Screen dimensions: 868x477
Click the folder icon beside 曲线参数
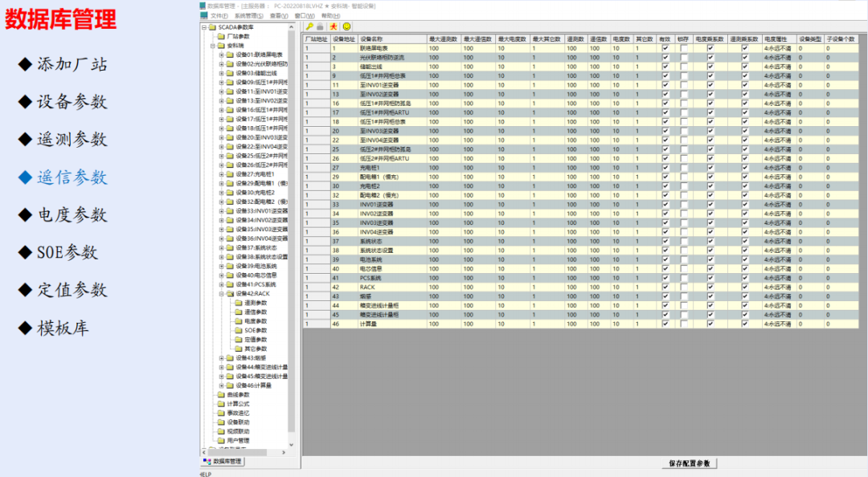tap(222, 395)
